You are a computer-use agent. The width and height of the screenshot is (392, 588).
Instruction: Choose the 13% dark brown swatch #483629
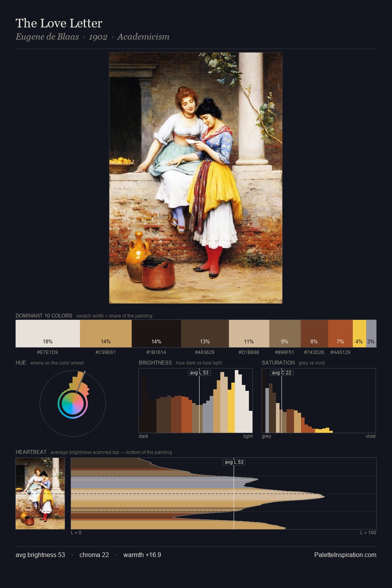click(205, 334)
